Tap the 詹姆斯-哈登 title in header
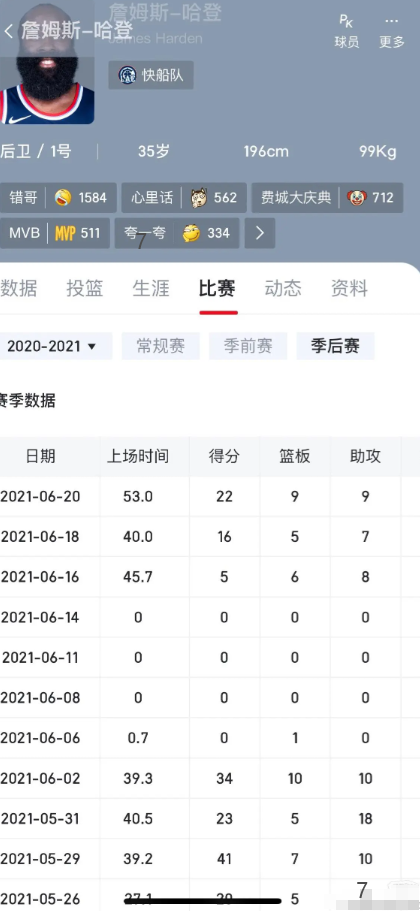Screen dimensions: 420x911 click(x=77, y=31)
